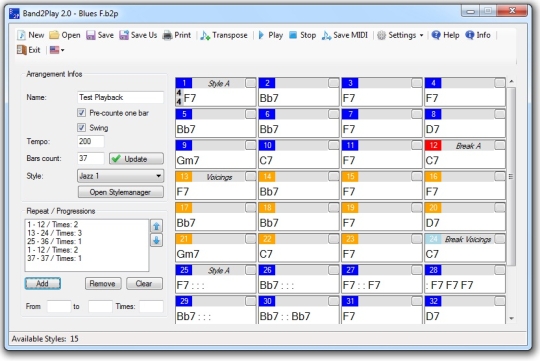
Task: Click the Name field containing Test Playback
Action: click(x=120, y=97)
